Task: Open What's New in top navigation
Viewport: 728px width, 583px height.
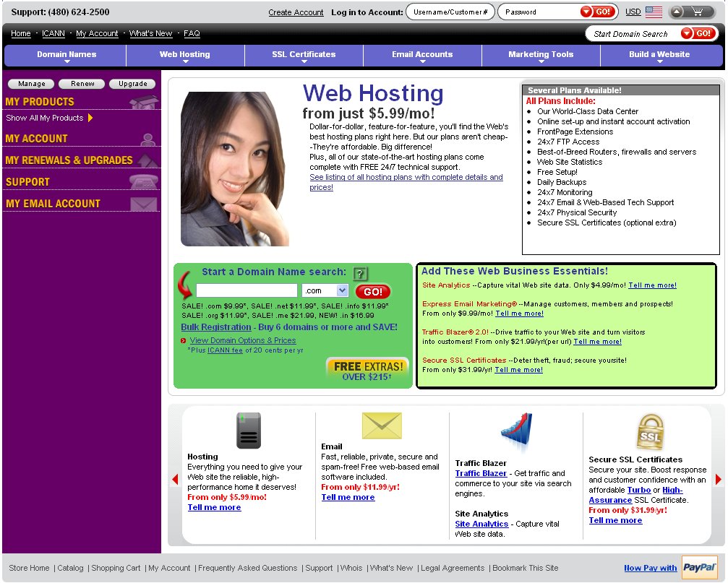Action: pos(150,33)
